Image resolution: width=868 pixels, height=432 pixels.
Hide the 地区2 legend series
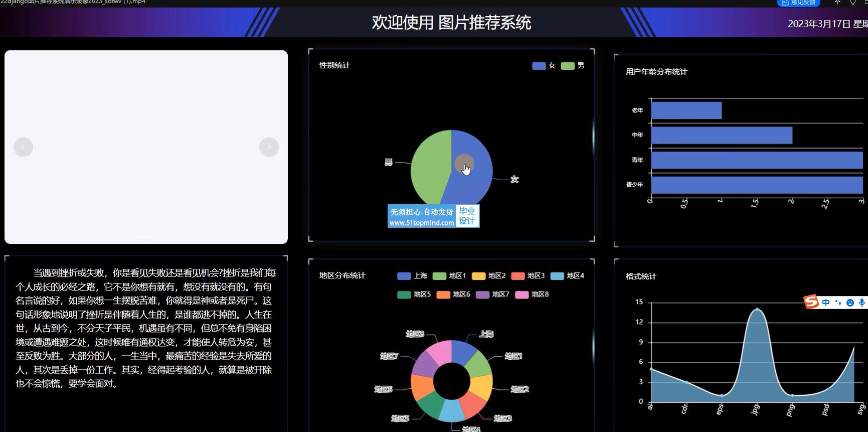coord(489,276)
